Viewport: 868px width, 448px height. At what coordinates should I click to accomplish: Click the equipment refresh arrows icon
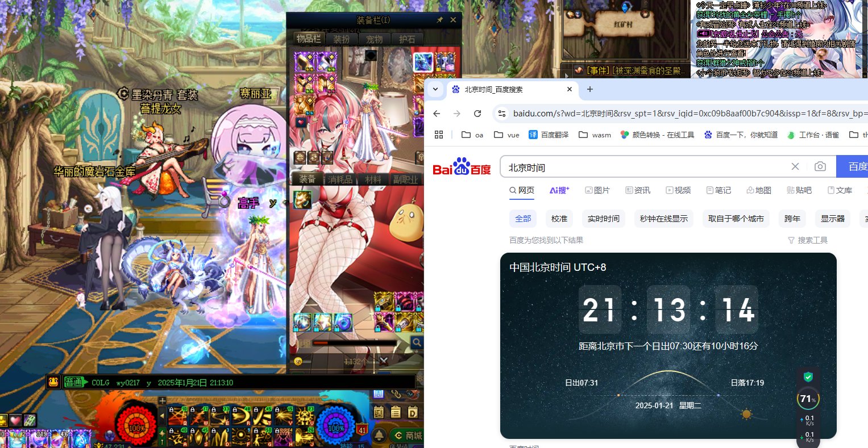[x=313, y=157]
